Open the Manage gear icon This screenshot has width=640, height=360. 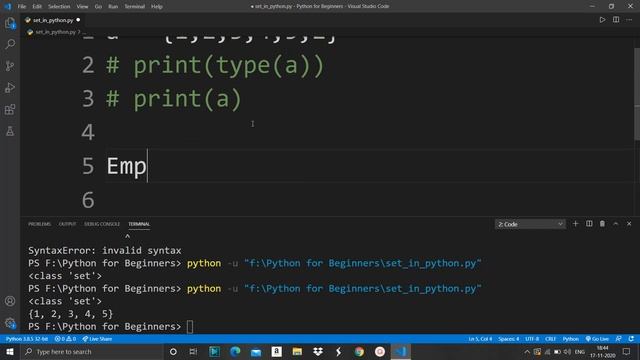pyautogui.click(x=10, y=323)
